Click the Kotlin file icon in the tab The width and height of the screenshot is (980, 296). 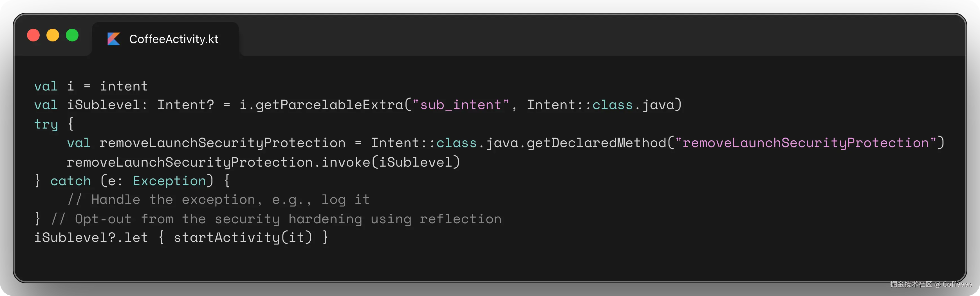[x=113, y=39]
